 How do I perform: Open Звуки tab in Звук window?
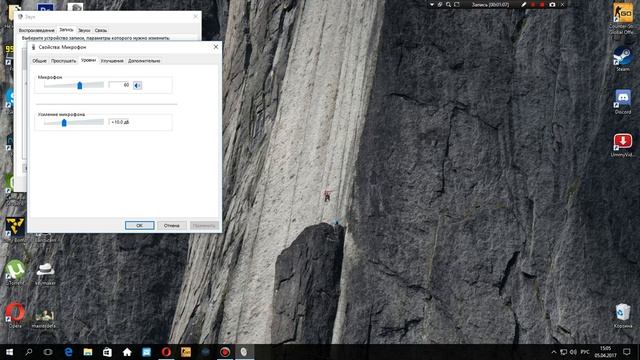tap(84, 30)
